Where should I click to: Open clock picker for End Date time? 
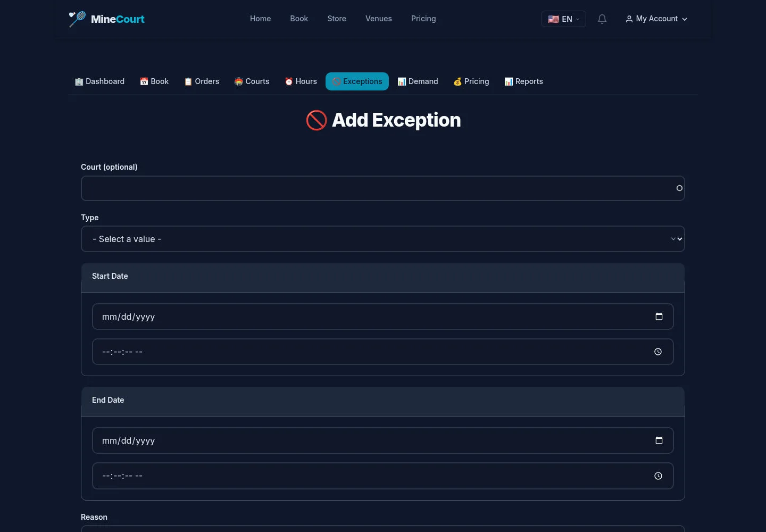click(x=658, y=476)
